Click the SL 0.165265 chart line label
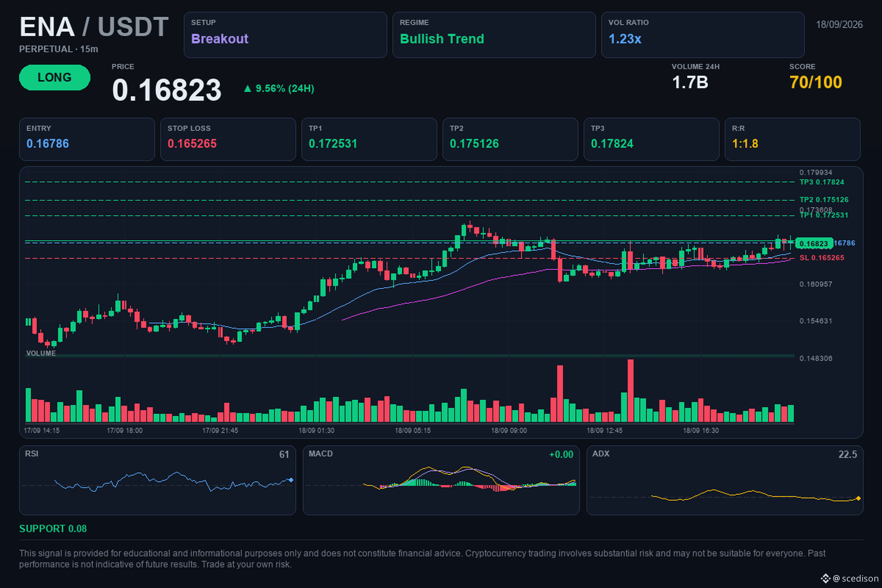The width and height of the screenshot is (882, 588). coord(822,258)
